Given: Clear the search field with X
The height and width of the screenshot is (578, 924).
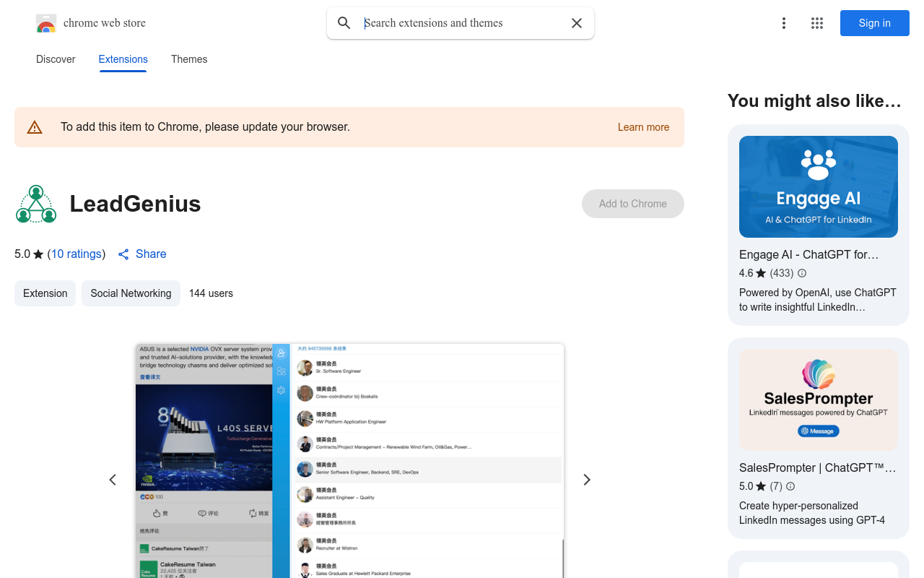Looking at the screenshot, I should (577, 23).
